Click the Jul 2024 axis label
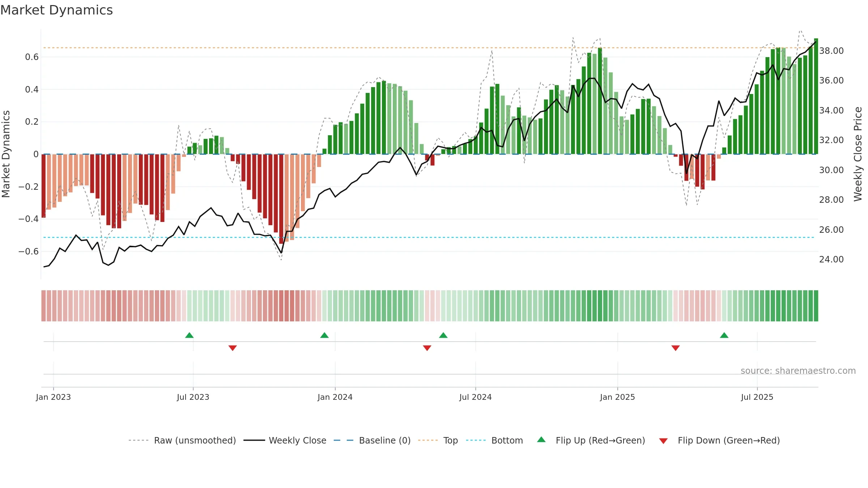The width and height of the screenshot is (868, 488). pos(476,397)
